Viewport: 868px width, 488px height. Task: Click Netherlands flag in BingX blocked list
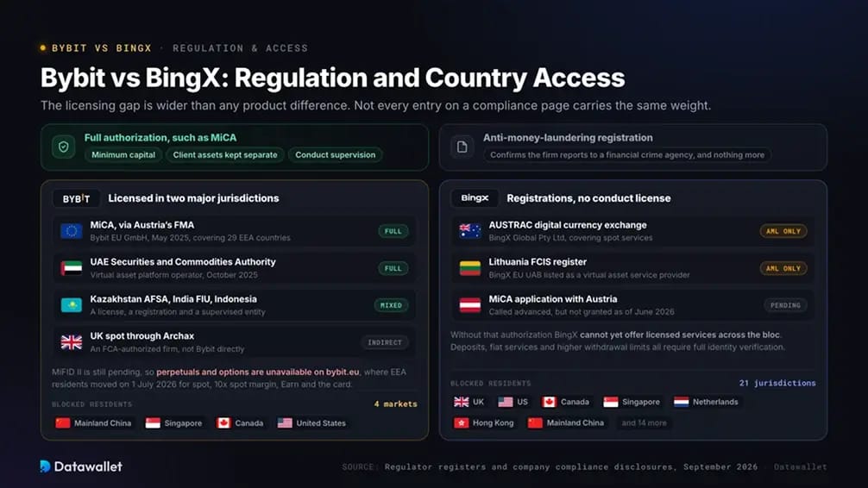pos(681,402)
